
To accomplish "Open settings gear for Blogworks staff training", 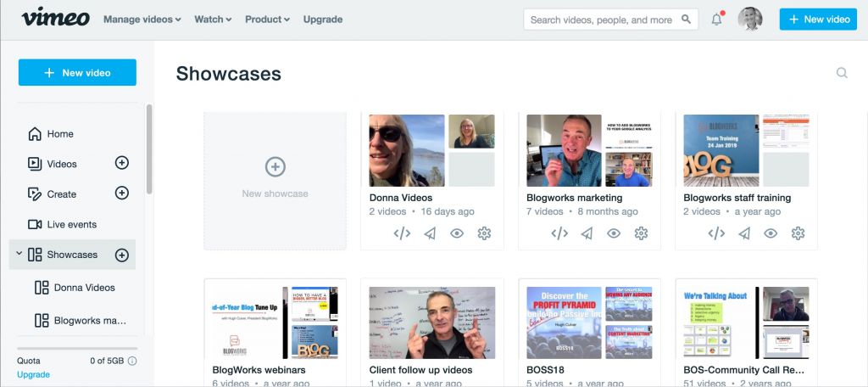I will point(798,233).
